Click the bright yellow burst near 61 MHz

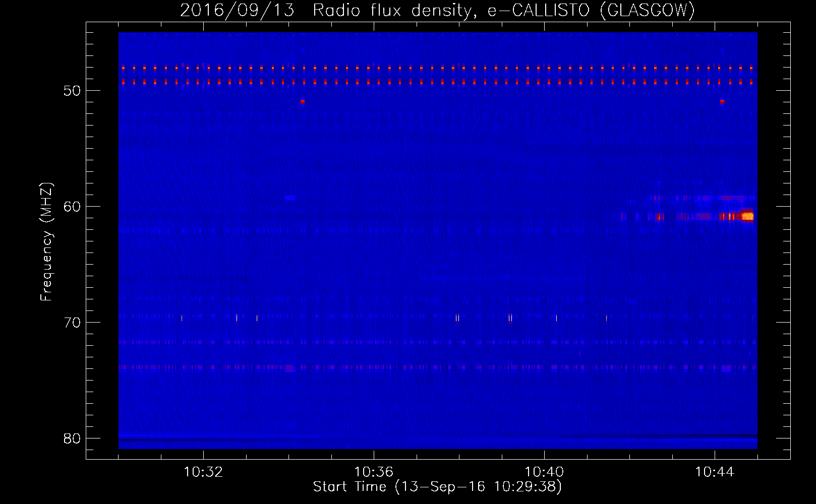point(747,216)
